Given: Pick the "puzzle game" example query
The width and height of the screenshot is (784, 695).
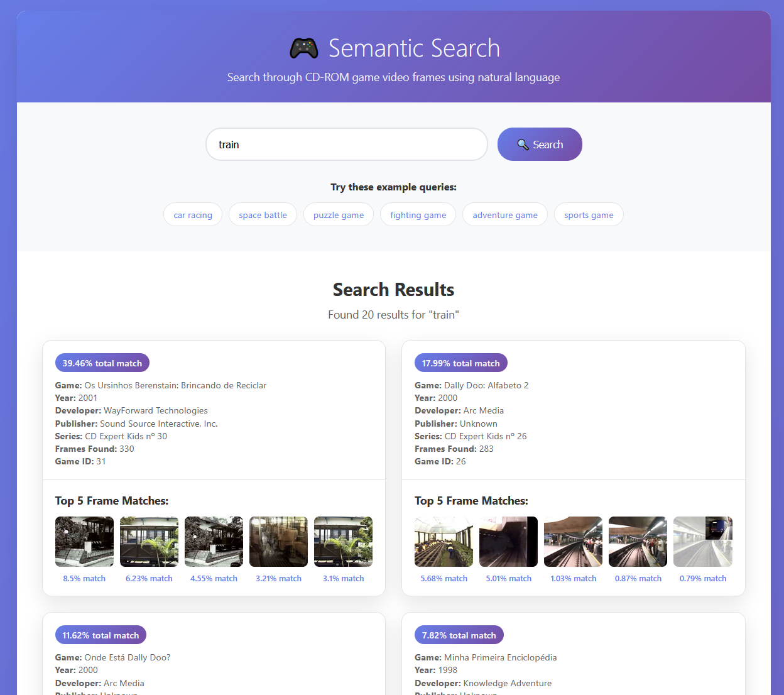Looking at the screenshot, I should point(339,215).
